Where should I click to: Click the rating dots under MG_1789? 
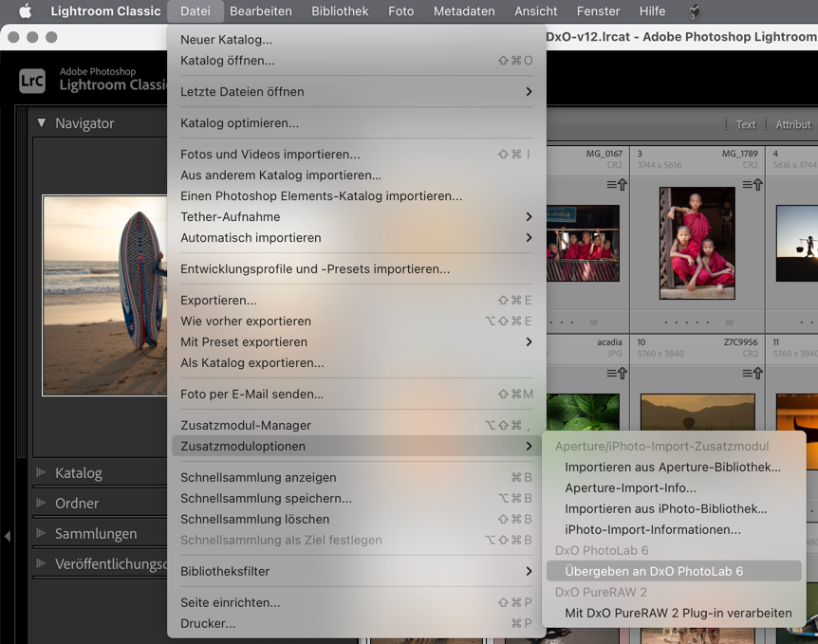pyautogui.click(x=686, y=322)
